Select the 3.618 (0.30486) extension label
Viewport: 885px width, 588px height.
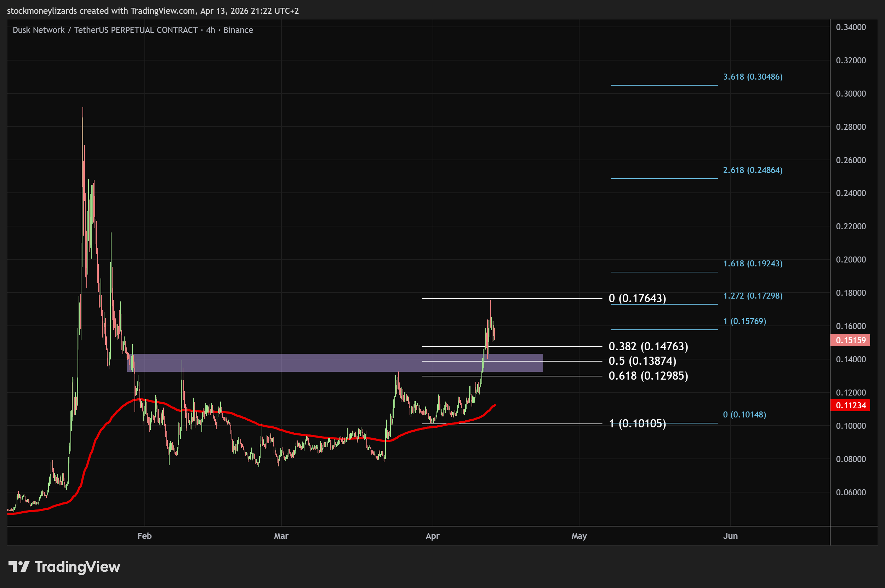click(x=753, y=77)
